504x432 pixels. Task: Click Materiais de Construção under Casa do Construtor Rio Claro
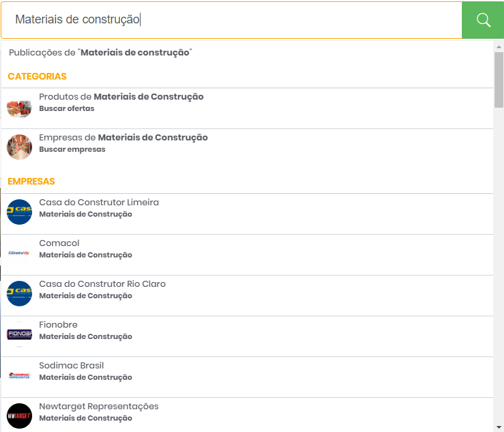point(86,296)
